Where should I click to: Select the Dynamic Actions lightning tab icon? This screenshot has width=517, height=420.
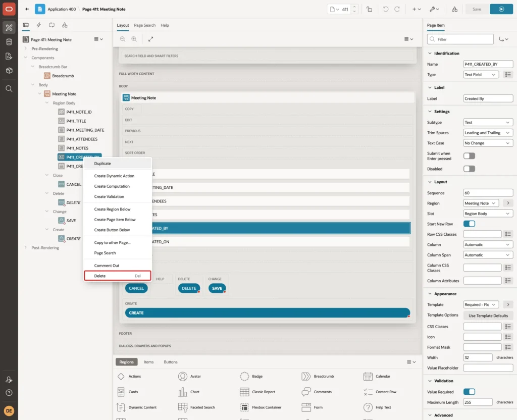pyautogui.click(x=38, y=25)
